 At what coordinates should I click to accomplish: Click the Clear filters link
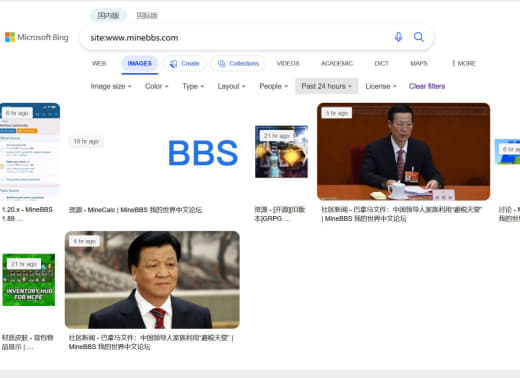coord(427,86)
